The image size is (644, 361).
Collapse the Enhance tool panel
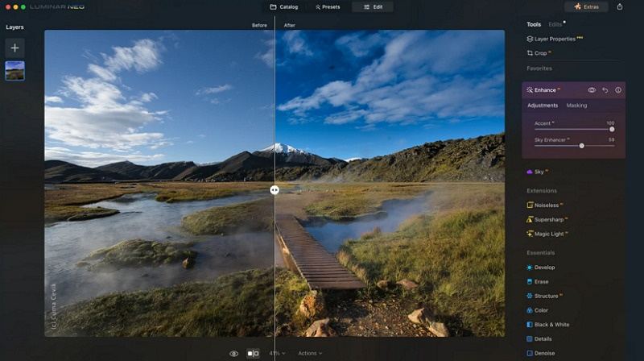coord(543,90)
